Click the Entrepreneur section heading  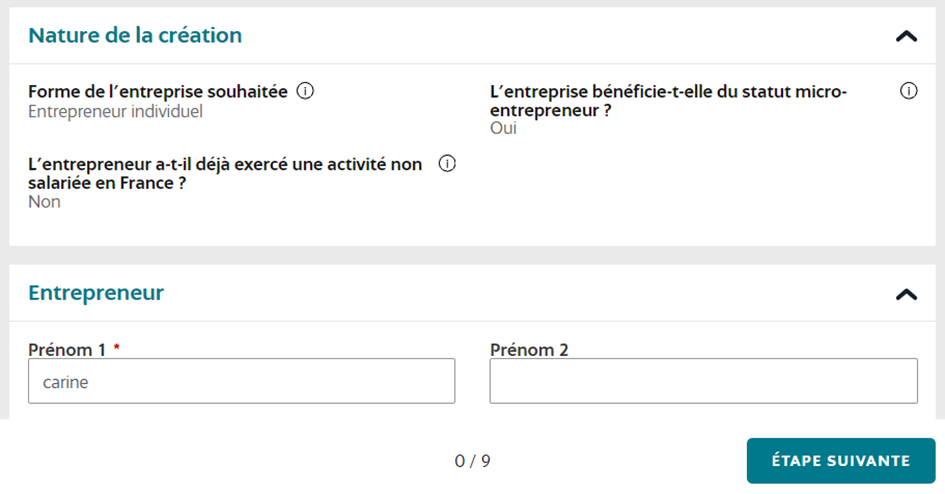(x=96, y=293)
